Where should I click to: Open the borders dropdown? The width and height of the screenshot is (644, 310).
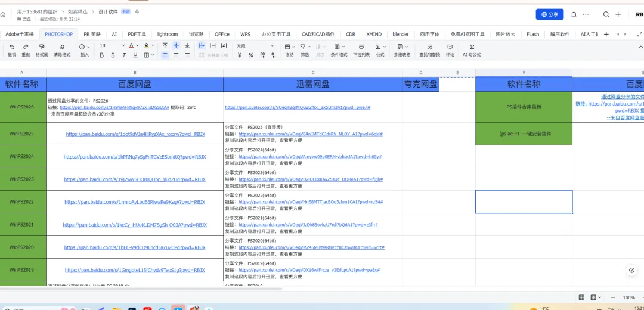[148, 55]
